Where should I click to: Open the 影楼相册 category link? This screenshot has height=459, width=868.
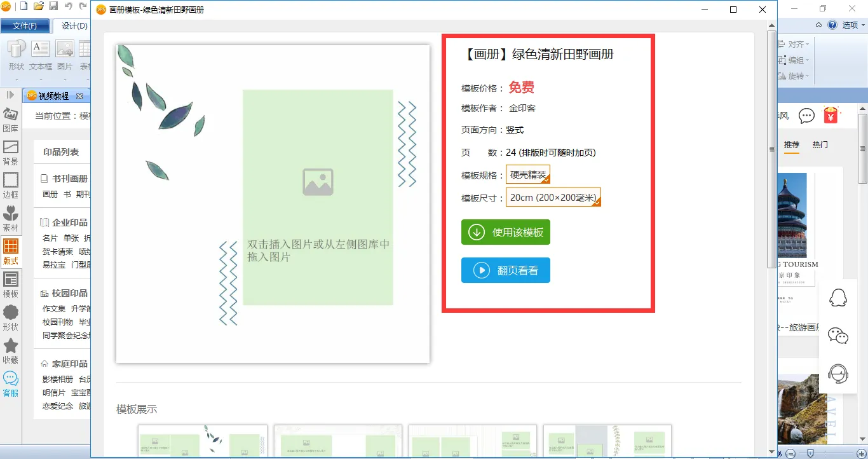pos(58,380)
